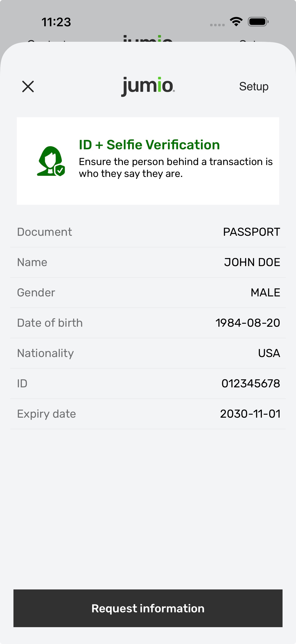Select the Document PASSPORT row
This screenshot has height=644, width=296.
(x=148, y=232)
